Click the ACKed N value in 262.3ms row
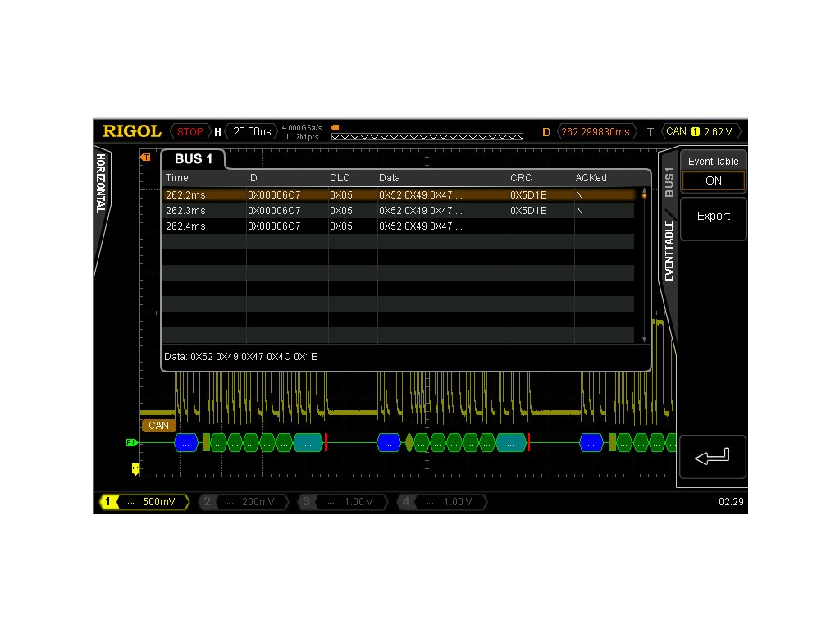The width and height of the screenshot is (840, 630). pyautogui.click(x=579, y=211)
